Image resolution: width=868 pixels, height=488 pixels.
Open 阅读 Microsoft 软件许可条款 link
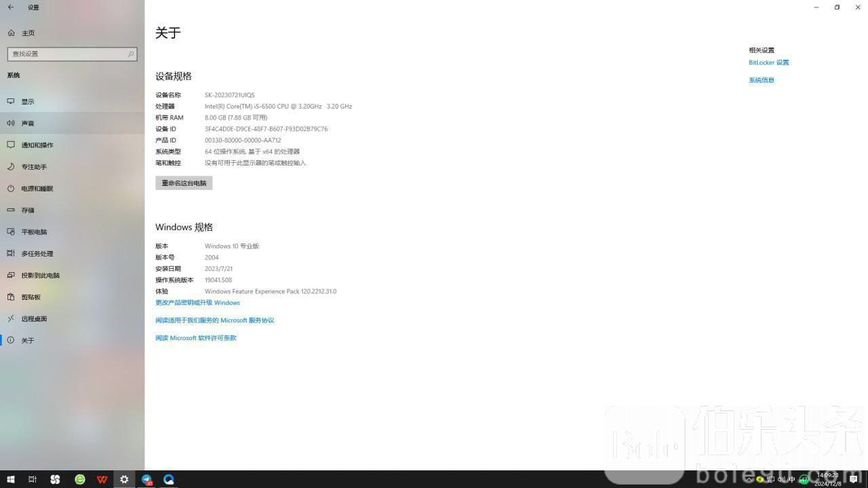click(x=195, y=338)
